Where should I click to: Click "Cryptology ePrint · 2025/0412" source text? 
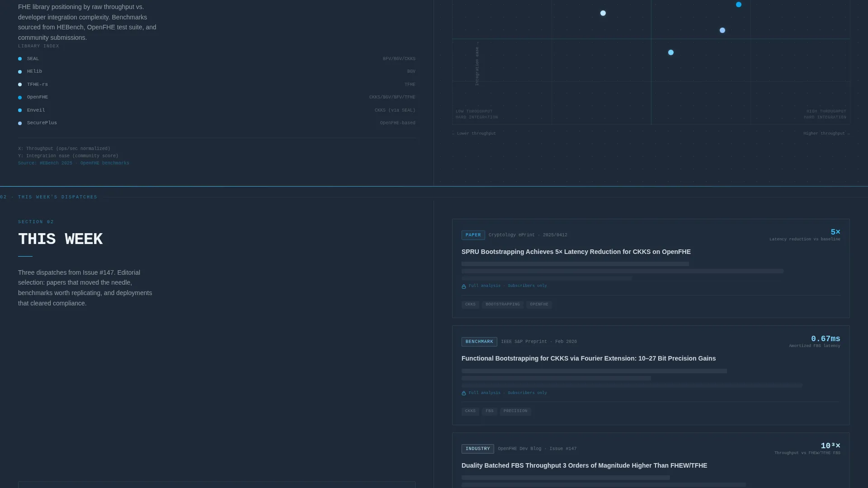(x=528, y=235)
